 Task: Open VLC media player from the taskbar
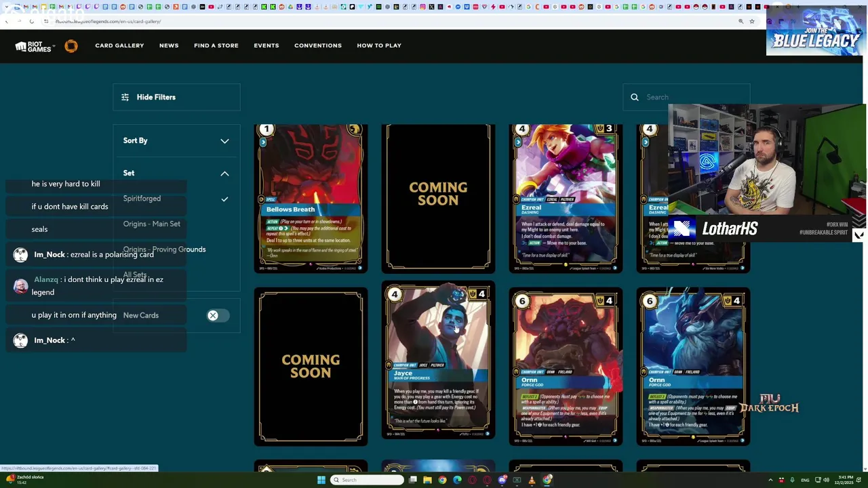click(532, 480)
